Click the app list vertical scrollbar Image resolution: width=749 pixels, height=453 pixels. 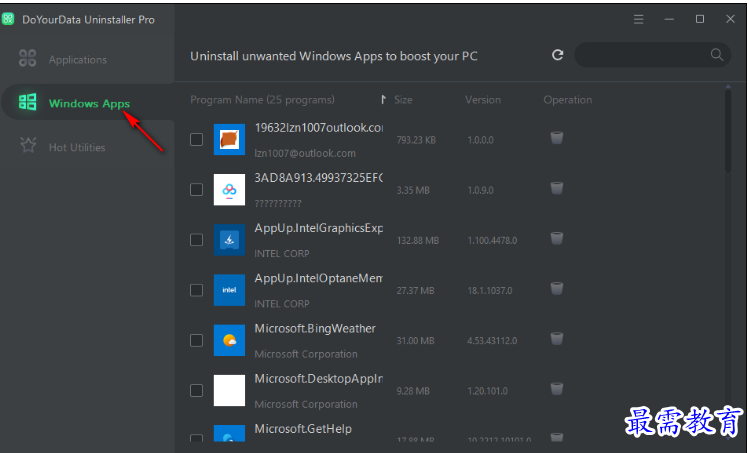[728, 131]
